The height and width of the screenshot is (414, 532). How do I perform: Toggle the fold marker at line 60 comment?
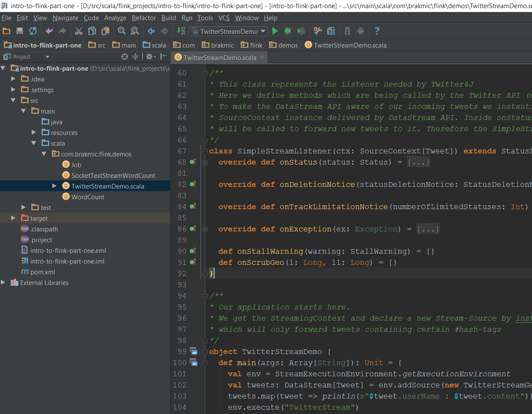(x=205, y=73)
